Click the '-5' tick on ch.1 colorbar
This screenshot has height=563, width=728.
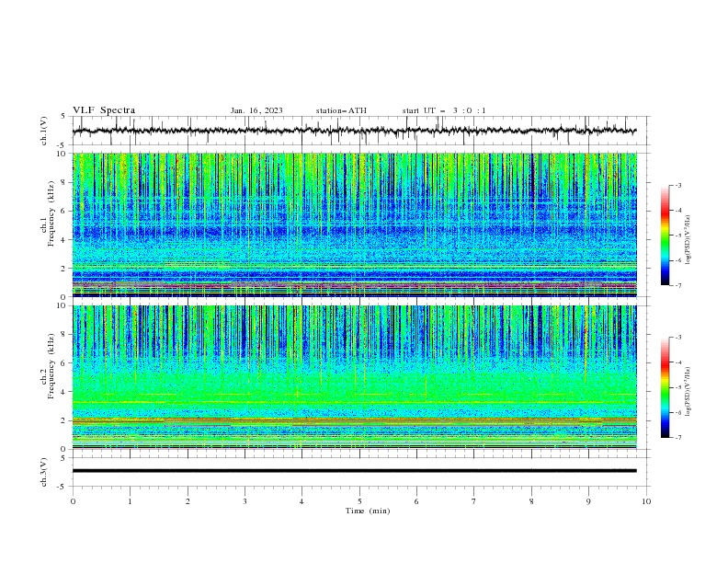677,236
